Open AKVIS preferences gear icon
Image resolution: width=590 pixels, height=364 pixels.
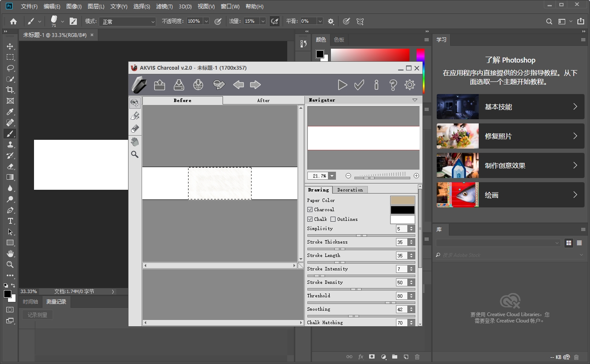(410, 85)
